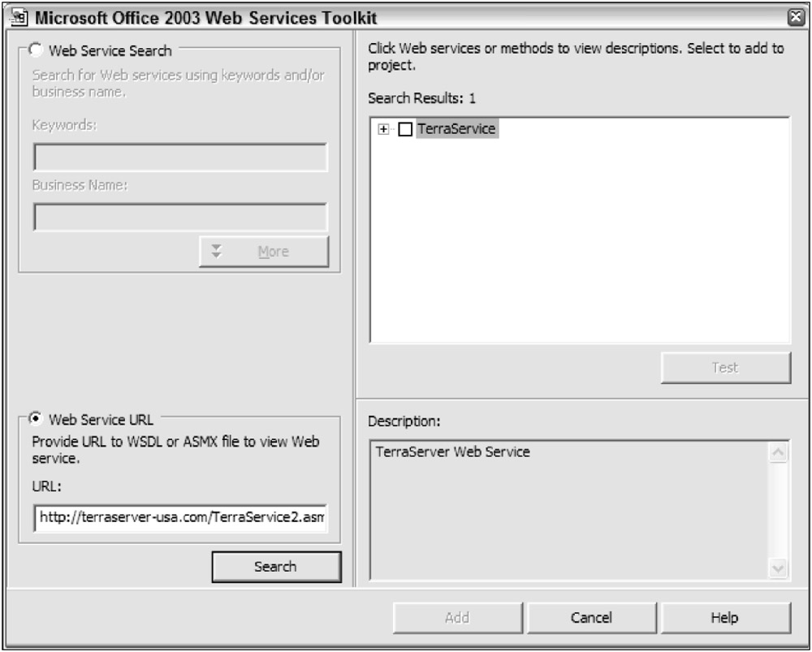Image resolution: width=812 pixels, height=652 pixels.
Task: Click the Description scrollbar down arrow
Action: tap(777, 568)
